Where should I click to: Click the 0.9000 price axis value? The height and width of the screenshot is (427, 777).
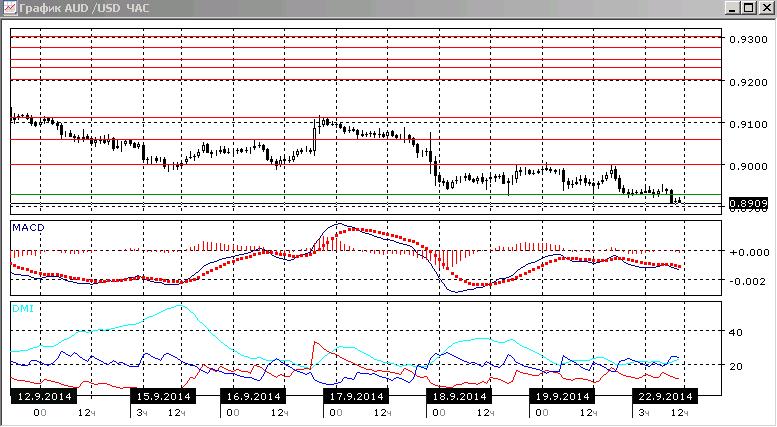pos(749,166)
